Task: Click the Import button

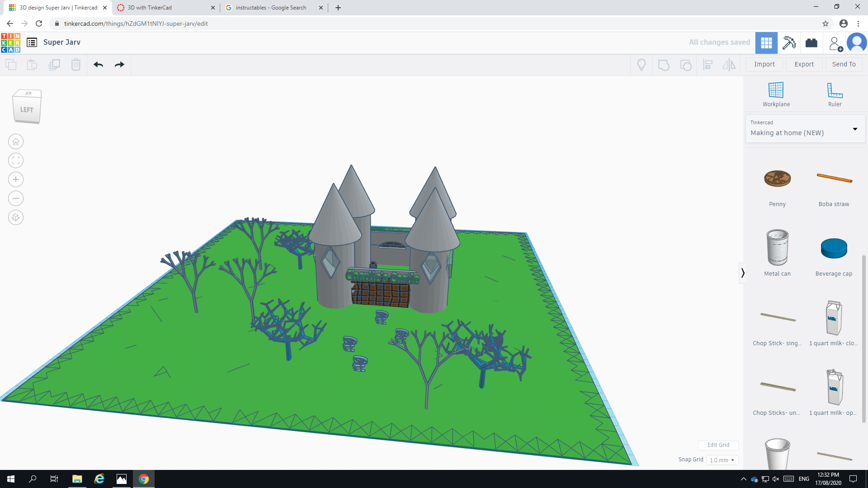Action: point(764,65)
